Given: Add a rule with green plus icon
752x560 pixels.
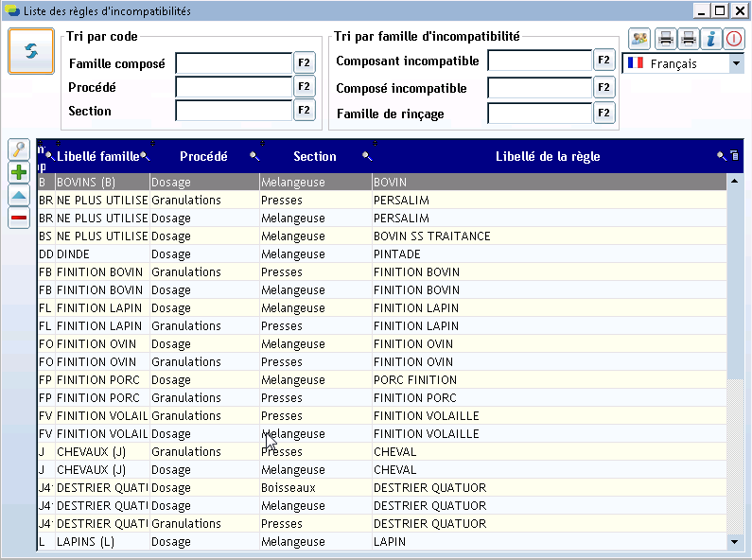Looking at the screenshot, I should [x=19, y=172].
